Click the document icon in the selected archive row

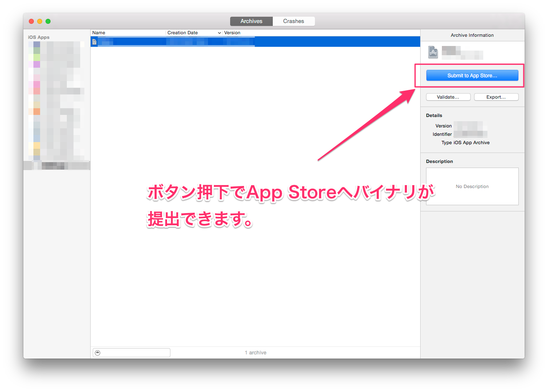[x=94, y=42]
